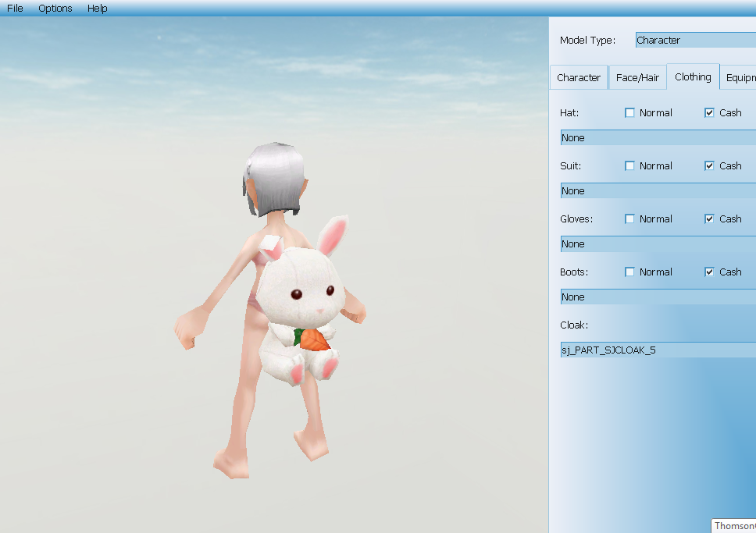Enable the Normal checkbox for Hat

[630, 113]
